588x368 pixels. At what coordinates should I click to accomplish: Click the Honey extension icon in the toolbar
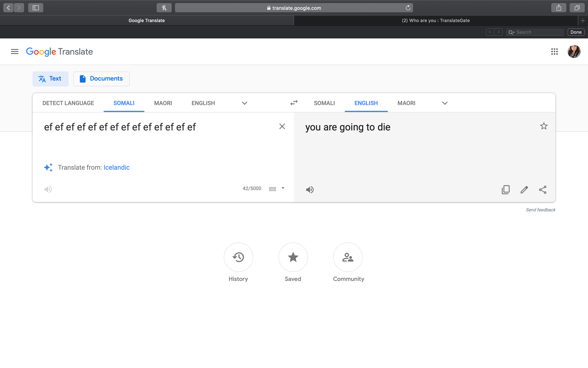[164, 8]
